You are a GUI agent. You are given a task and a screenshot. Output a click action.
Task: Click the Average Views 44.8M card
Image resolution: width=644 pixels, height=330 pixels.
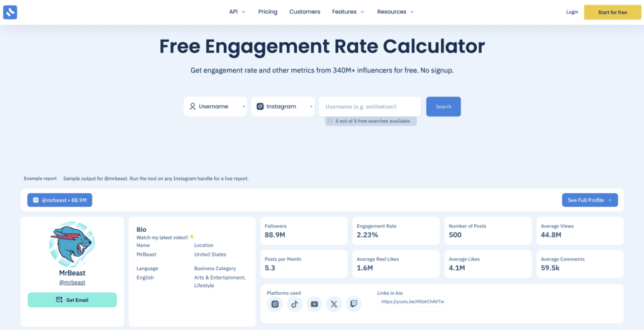pyautogui.click(x=580, y=231)
